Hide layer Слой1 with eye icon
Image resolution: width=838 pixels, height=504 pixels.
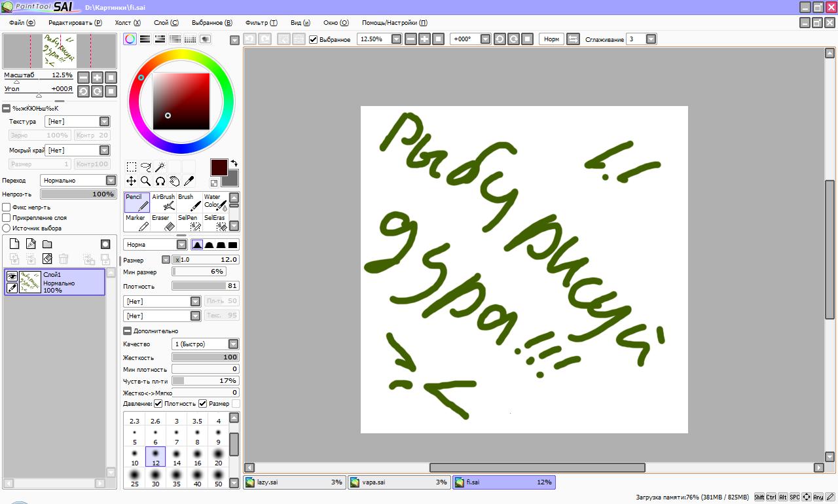click(12, 277)
